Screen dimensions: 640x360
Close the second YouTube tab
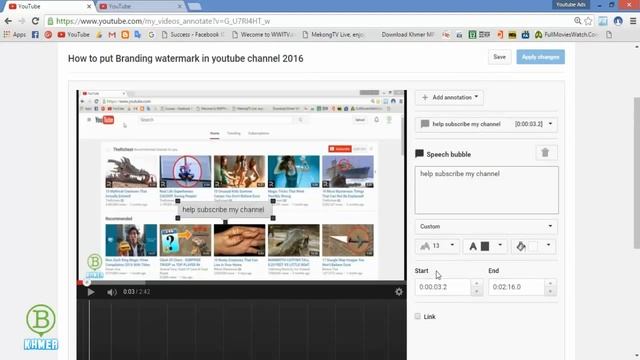pos(180,6)
